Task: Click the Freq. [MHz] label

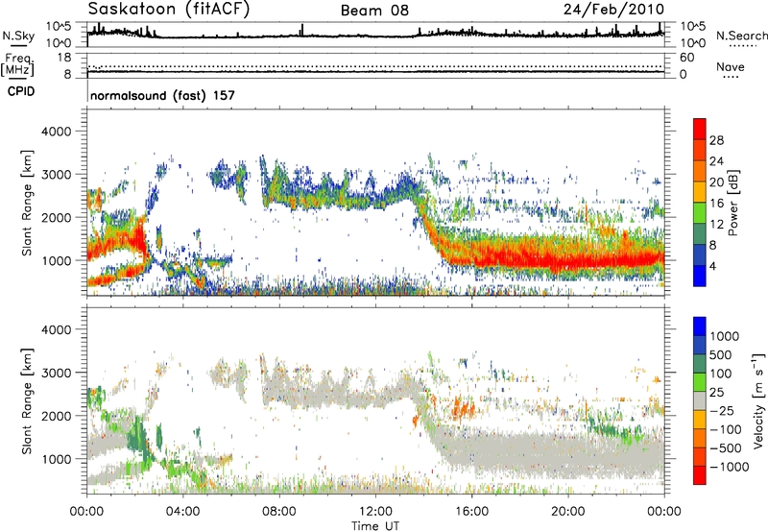Action: [18, 64]
